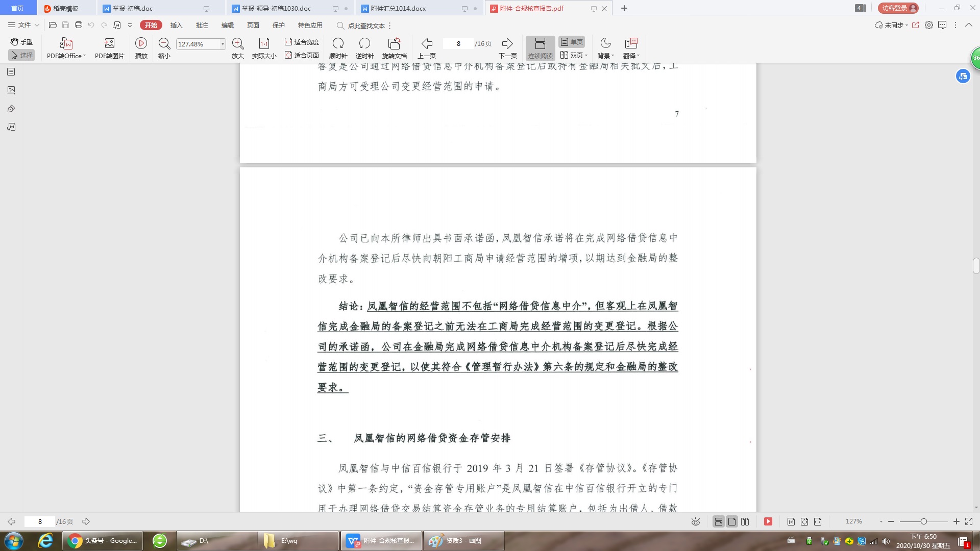Screen dimensions: 980x551
Task: Open the 翻译 translate tool
Action: pos(631,48)
